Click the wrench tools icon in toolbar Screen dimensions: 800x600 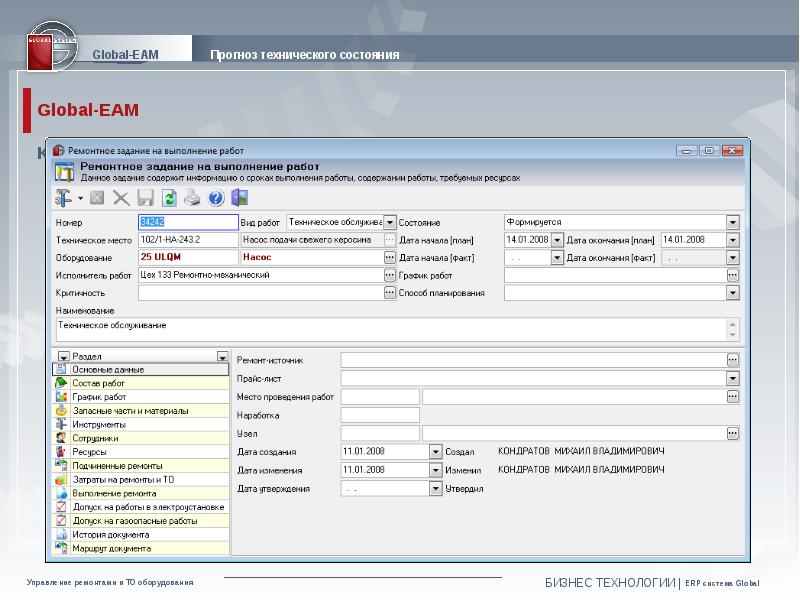[63, 198]
